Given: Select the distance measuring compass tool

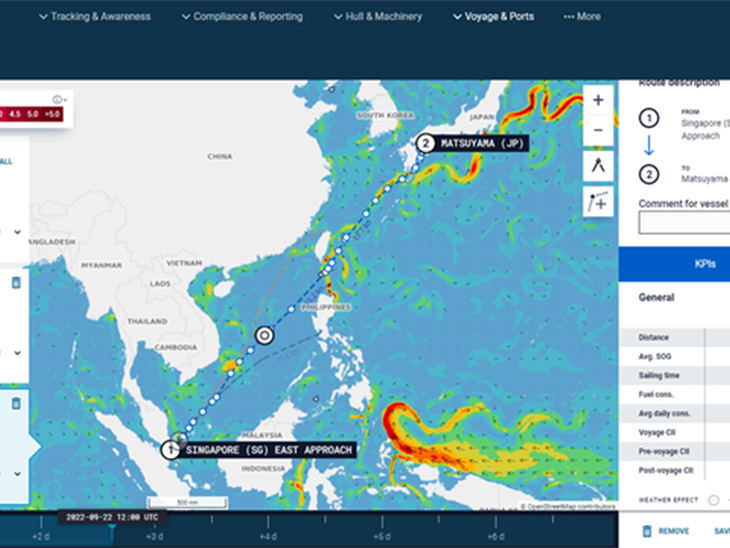Looking at the screenshot, I should pos(598,166).
